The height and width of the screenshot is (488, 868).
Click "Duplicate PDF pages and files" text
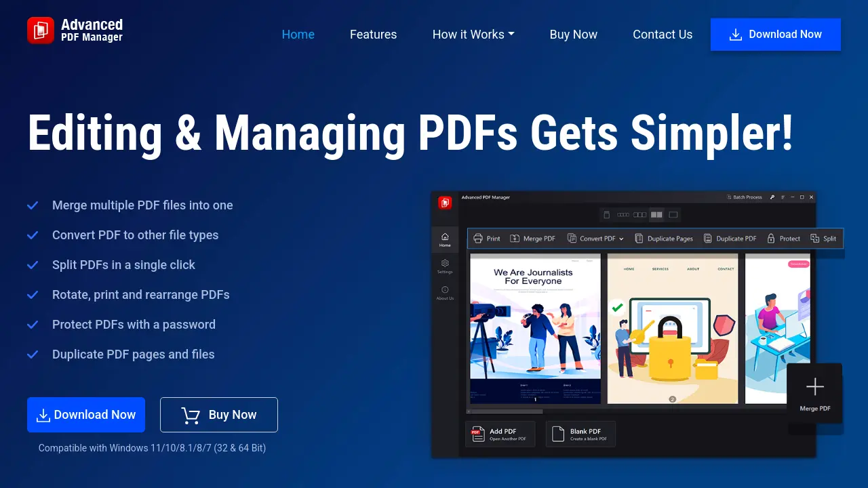click(x=134, y=354)
